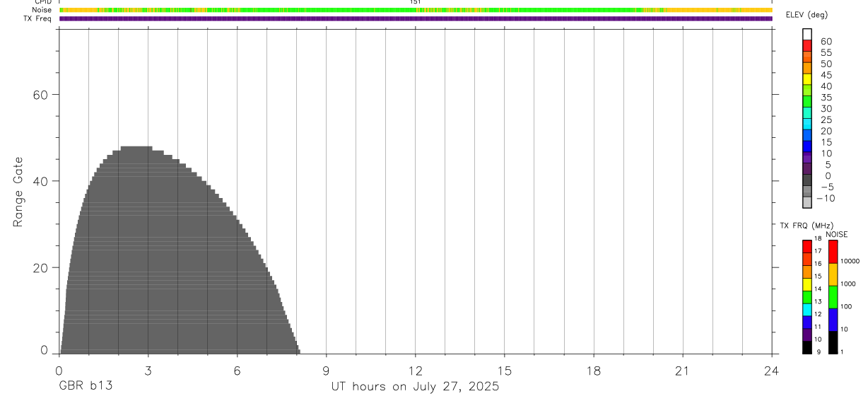Pick the light gray ELEV swatch beside −10
The image size is (868, 401).
click(x=807, y=202)
